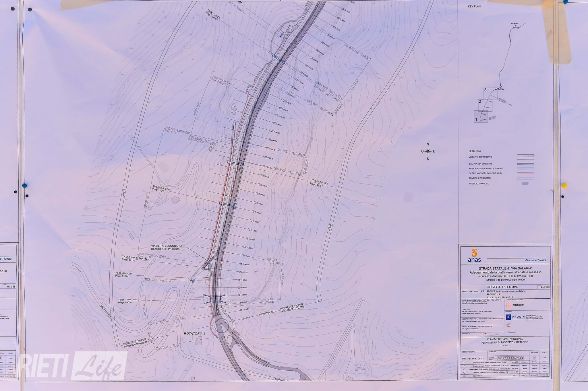Click the LEGENDA heading
Image resolution: width=588 pixels, height=391 pixels.
475,151
